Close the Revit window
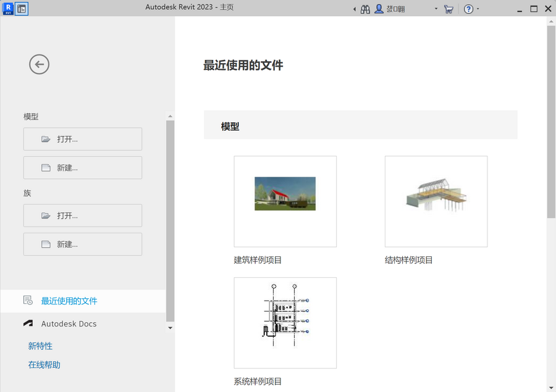The image size is (556, 392). pos(548,9)
